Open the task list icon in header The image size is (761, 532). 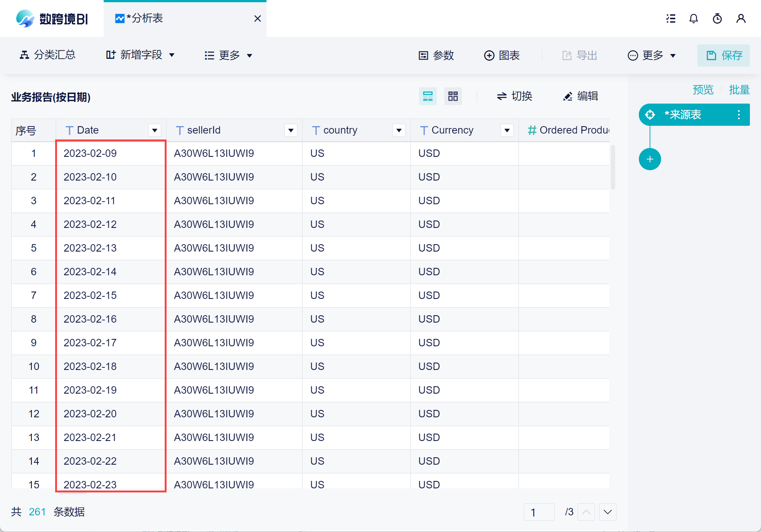[670, 18]
